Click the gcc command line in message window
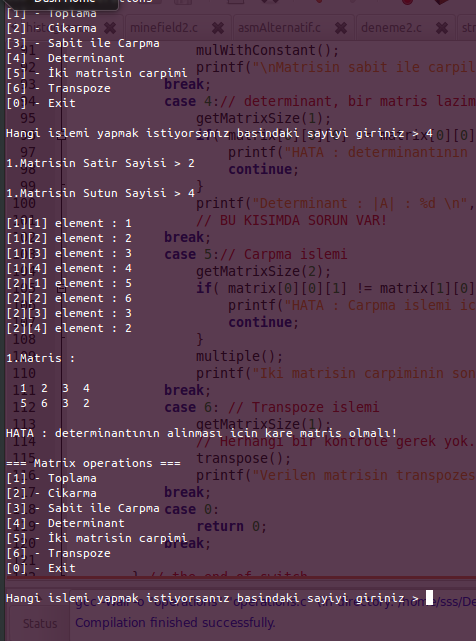Screen dimensions: 476x641 tap(274, 602)
